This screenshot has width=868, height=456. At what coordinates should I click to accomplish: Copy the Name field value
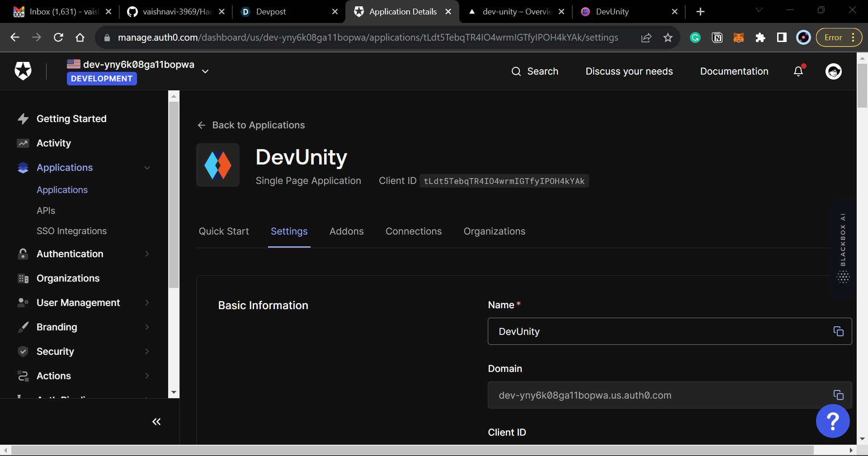pos(838,331)
